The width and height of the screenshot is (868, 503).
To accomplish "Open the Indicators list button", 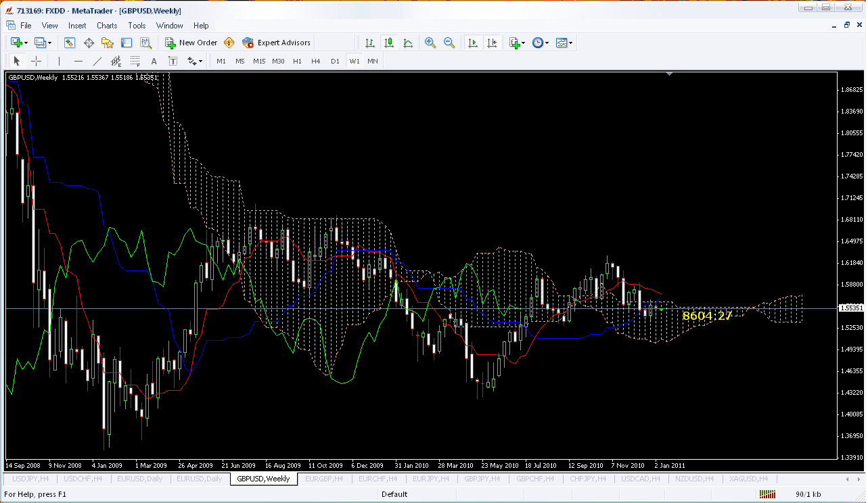I will pyautogui.click(x=514, y=43).
